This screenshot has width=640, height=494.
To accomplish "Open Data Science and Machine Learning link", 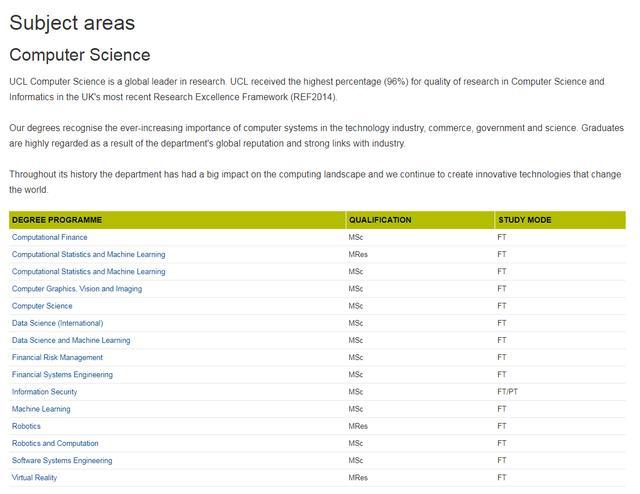I will 71,340.
